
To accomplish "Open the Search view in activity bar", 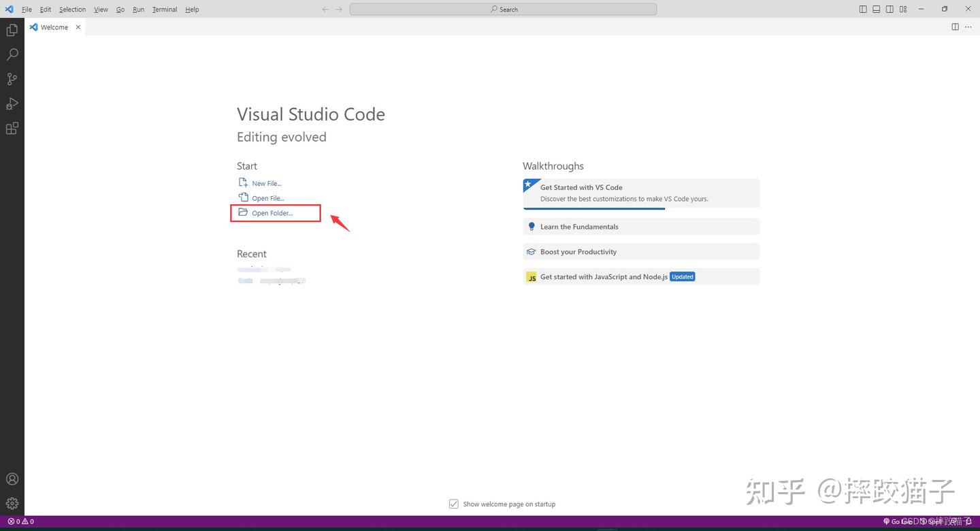I will 12,54.
